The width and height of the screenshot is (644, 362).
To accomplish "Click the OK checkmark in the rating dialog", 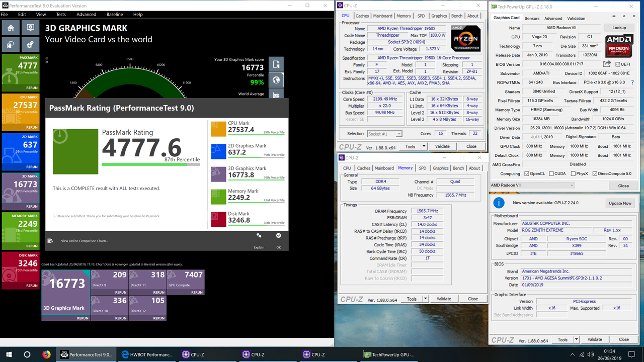I will click(x=278, y=235).
